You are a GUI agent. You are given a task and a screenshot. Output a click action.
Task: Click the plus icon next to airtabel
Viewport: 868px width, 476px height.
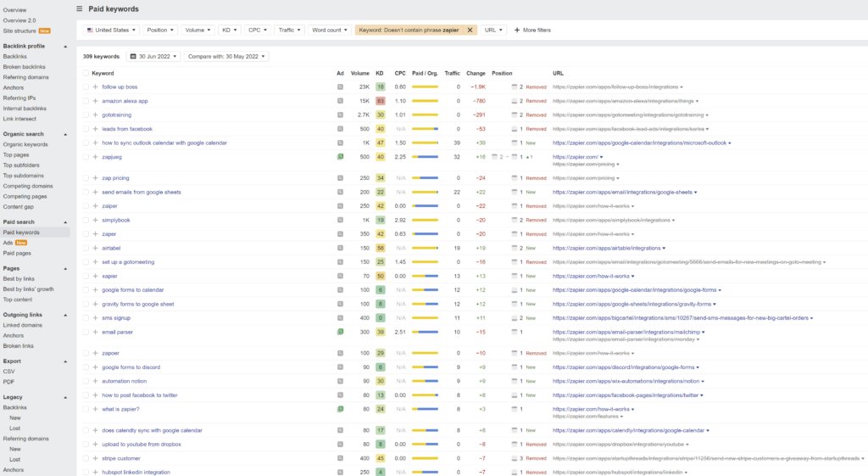pos(95,249)
